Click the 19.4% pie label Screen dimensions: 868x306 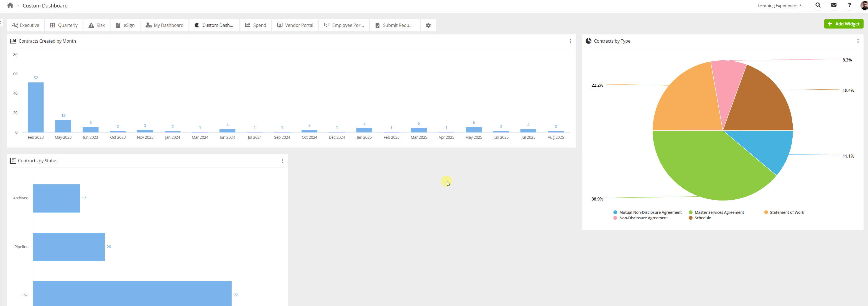point(848,90)
